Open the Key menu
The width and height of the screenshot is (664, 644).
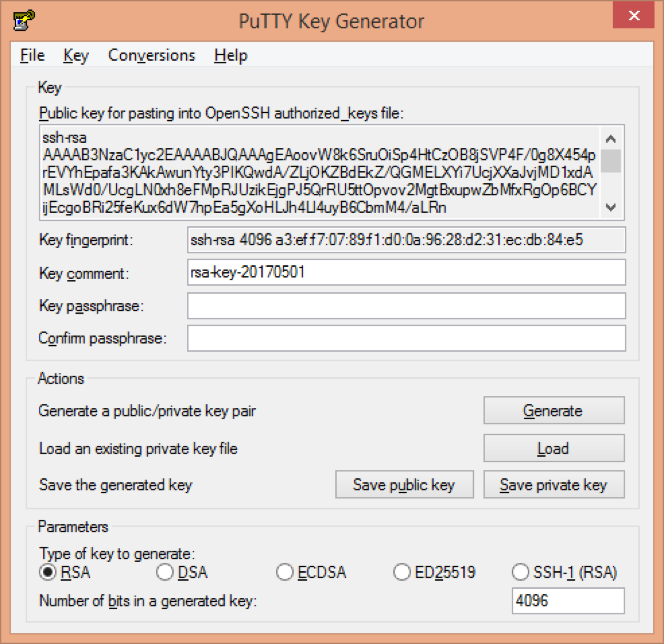[76, 55]
